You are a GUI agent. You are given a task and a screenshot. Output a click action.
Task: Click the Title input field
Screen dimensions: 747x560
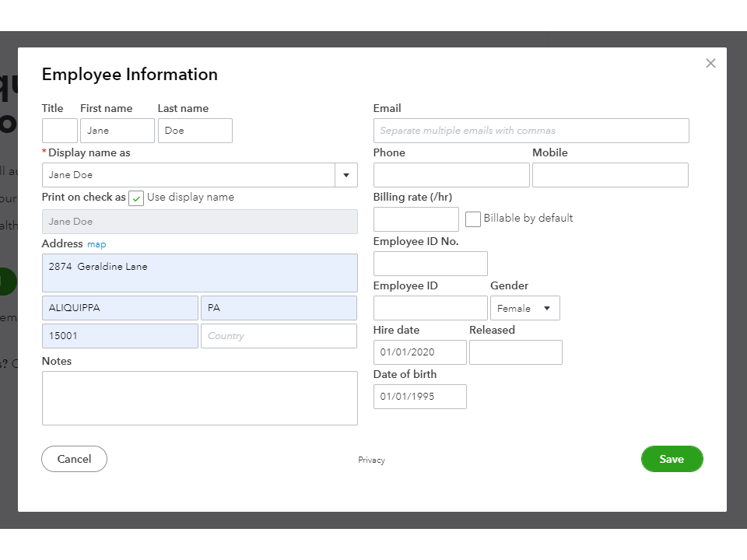coord(60,131)
